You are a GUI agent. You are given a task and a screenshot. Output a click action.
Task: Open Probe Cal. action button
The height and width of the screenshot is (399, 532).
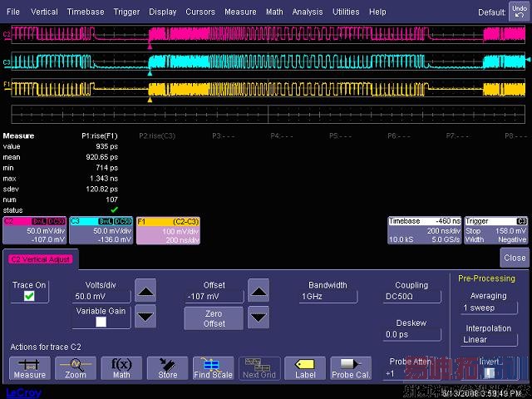click(x=351, y=368)
